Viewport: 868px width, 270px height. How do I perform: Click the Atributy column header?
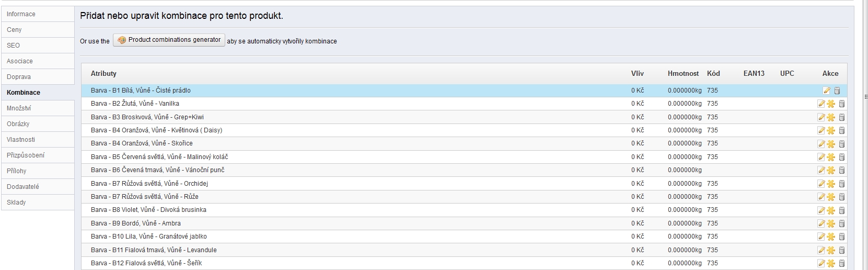pos(103,74)
